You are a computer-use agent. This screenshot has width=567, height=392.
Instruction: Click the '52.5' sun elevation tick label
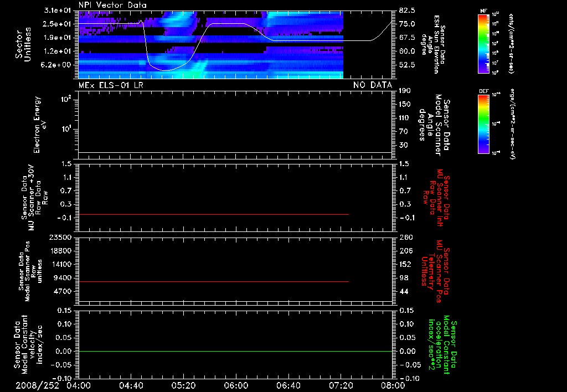coord(407,65)
